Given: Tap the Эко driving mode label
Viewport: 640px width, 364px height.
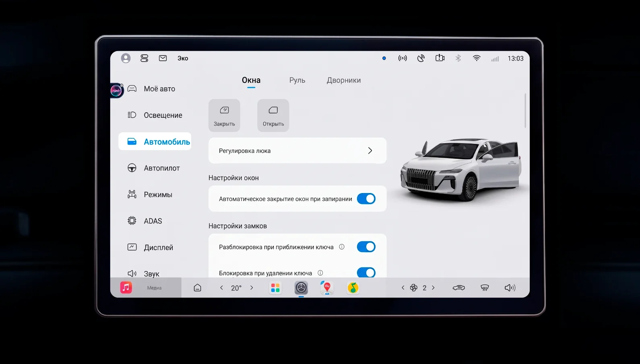Looking at the screenshot, I should [x=183, y=58].
